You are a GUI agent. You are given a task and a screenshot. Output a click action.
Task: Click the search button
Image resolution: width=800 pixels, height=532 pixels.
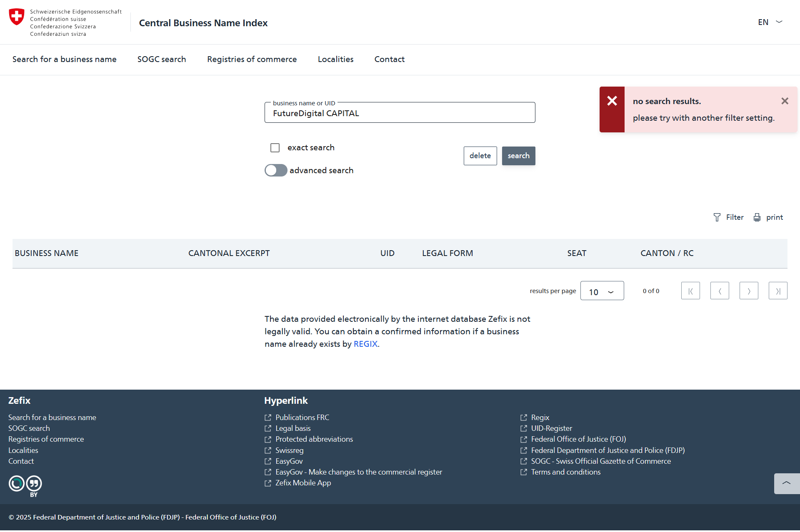pos(519,156)
